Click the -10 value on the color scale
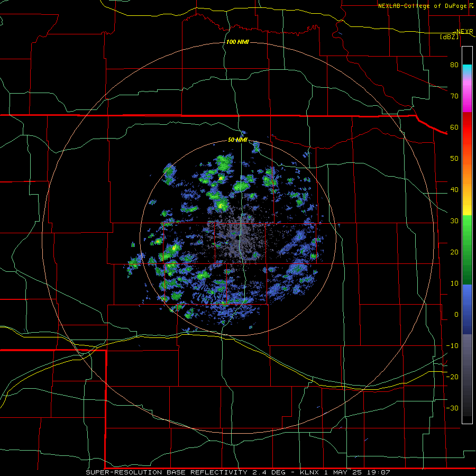 point(452,346)
